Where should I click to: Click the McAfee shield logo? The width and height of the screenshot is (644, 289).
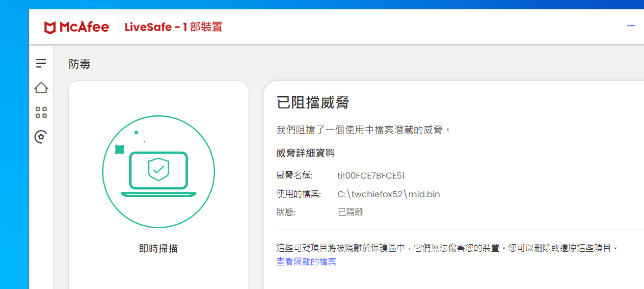[x=50, y=27]
